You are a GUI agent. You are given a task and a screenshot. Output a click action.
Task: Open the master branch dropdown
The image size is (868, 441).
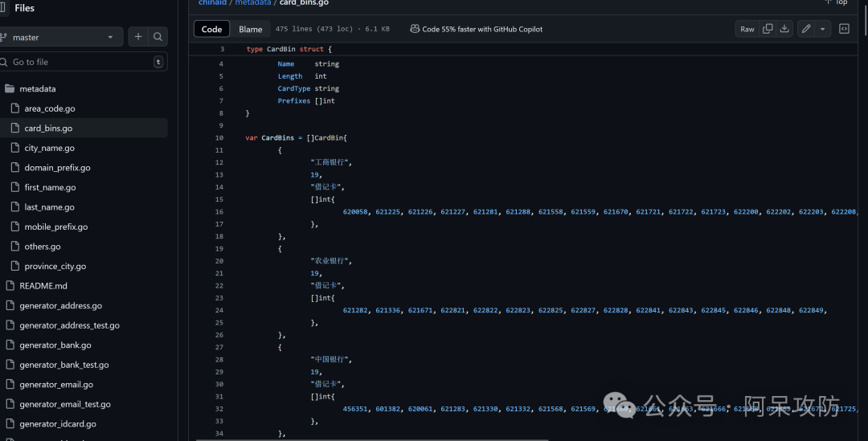(x=61, y=37)
